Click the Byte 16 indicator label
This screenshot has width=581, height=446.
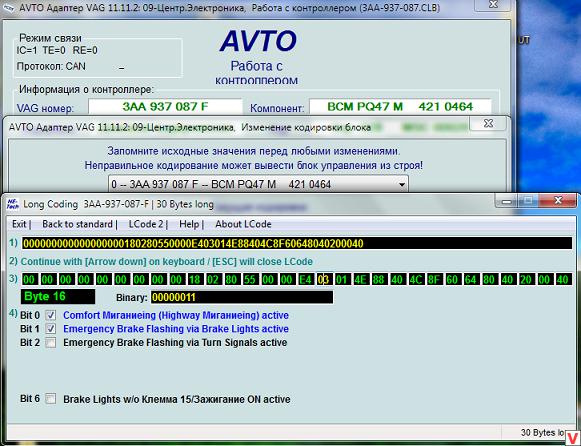[x=58, y=297]
